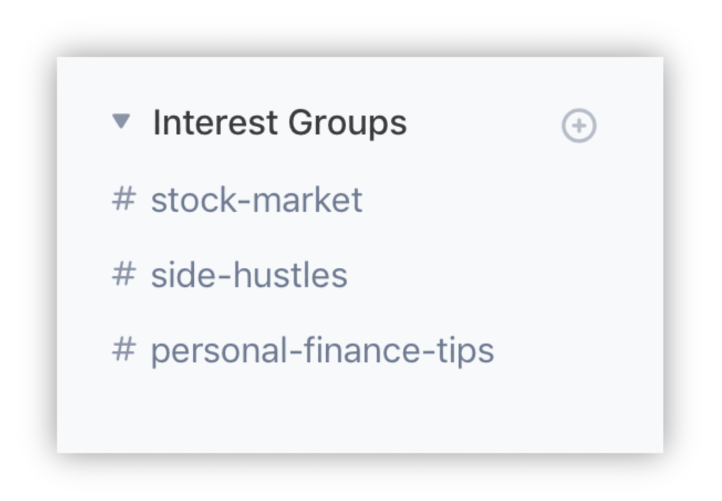Hide channels using the down-pointing triangle

121,122
